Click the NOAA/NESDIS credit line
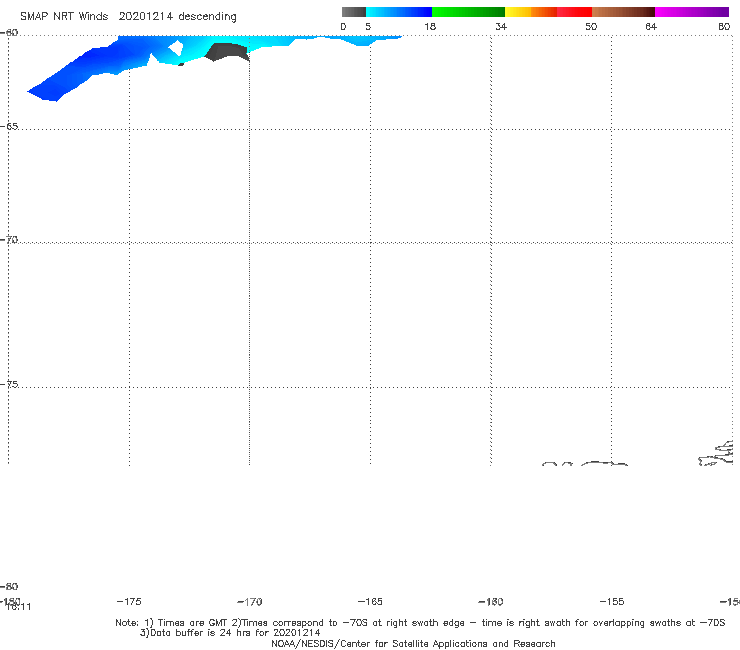The image size is (740, 650). point(413,643)
